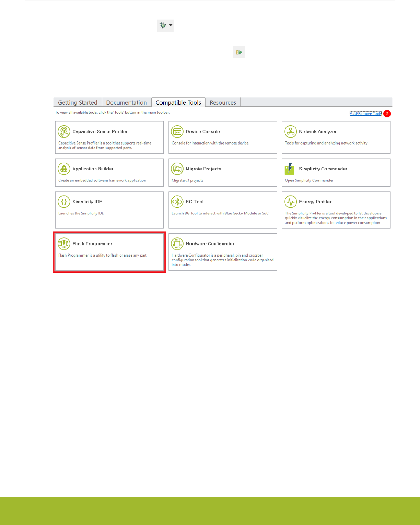
Task: Select the Compatible Tools tab
Action: tap(178, 102)
